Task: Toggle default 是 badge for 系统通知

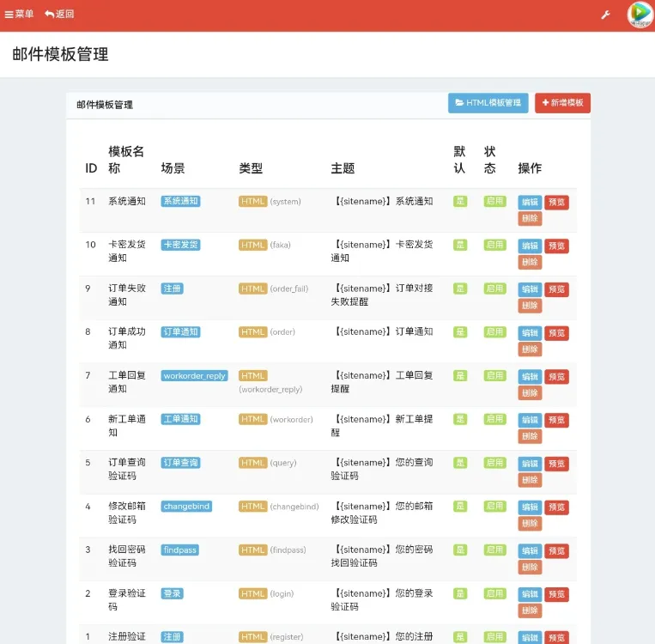Action: [x=460, y=201]
